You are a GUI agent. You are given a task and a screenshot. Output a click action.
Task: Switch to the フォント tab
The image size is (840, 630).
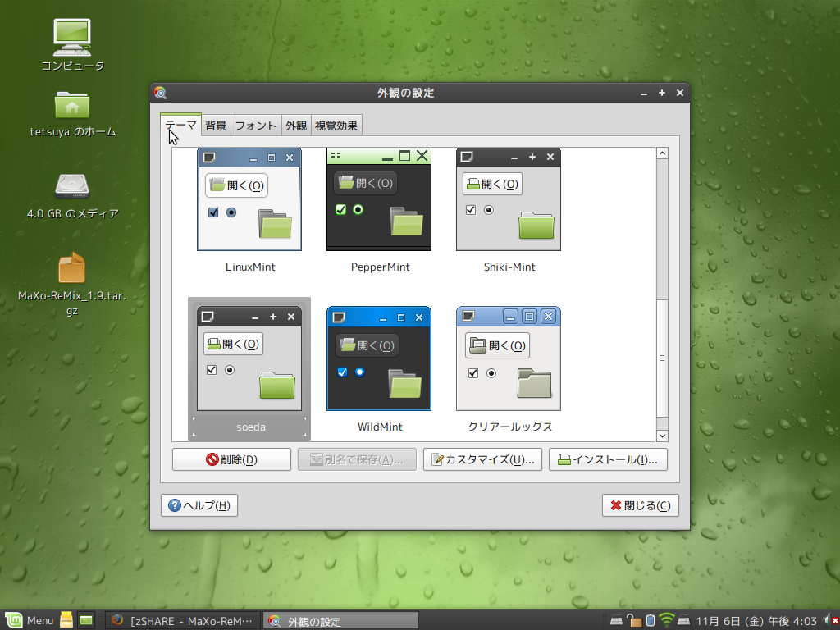[x=256, y=126]
